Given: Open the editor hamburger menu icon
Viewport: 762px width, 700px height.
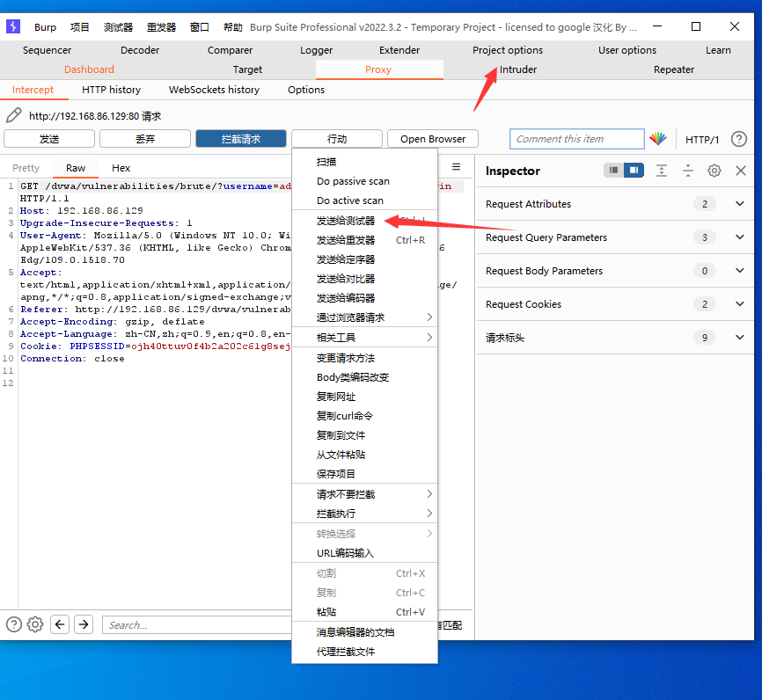Looking at the screenshot, I should click(456, 167).
